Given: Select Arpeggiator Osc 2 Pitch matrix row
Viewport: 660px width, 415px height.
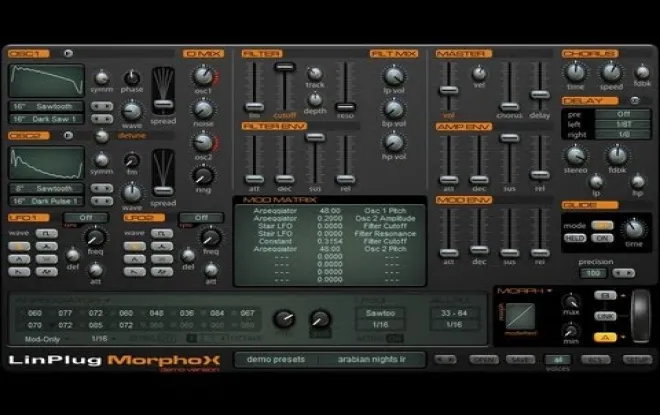Looking at the screenshot, I should [329, 249].
